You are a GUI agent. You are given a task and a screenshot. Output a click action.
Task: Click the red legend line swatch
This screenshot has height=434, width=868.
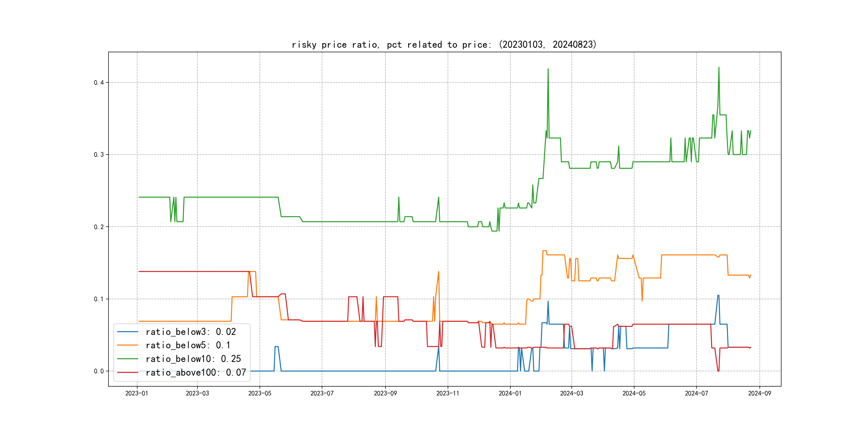tap(127, 372)
